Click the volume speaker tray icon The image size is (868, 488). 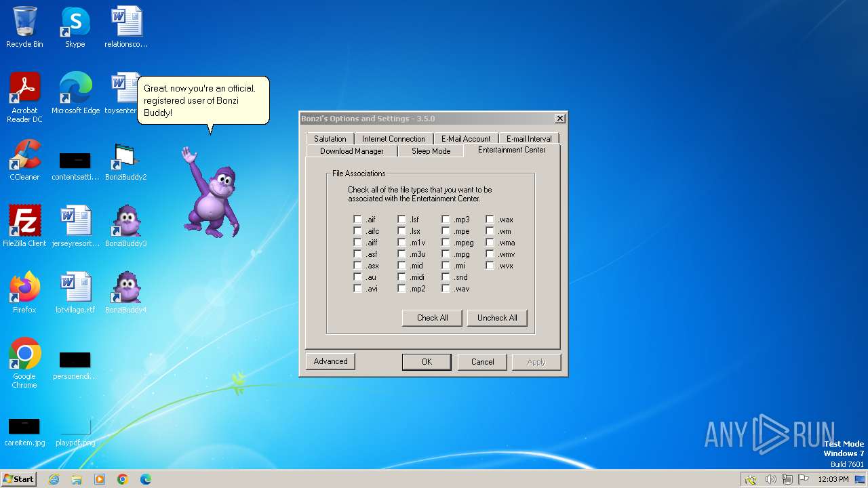coord(770,479)
